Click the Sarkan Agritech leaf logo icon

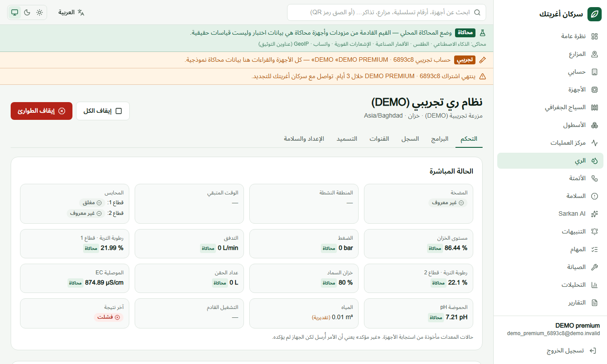pyautogui.click(x=595, y=14)
